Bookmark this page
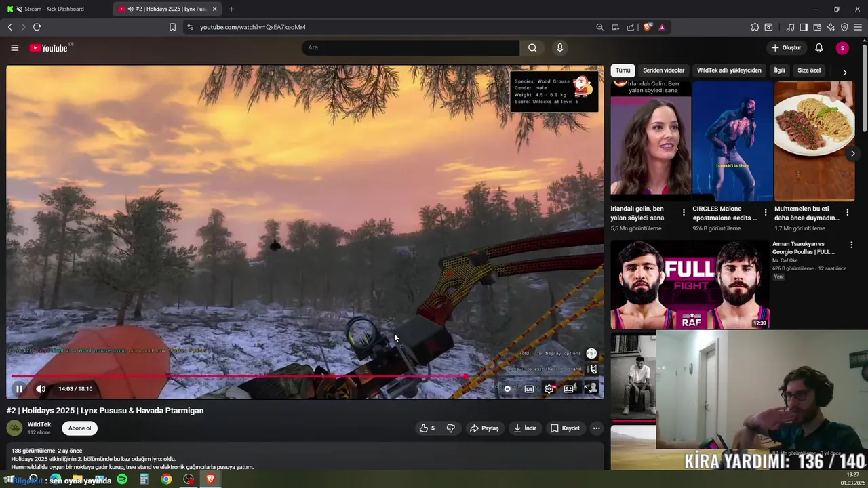The width and height of the screenshot is (868, 488). tap(172, 27)
